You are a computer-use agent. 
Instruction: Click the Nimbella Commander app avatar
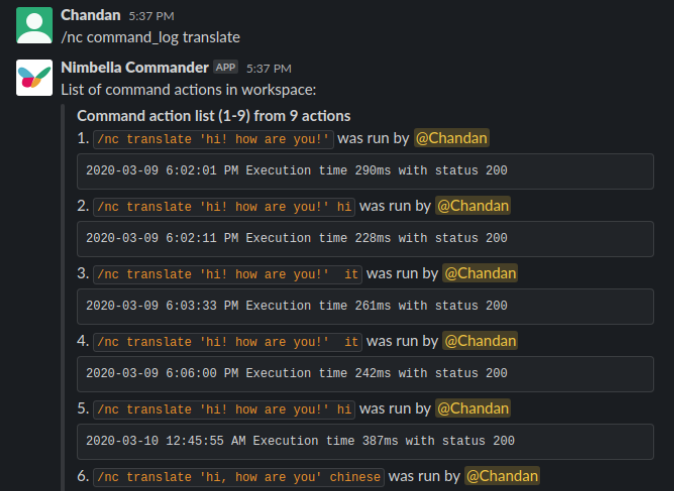pyautogui.click(x=34, y=77)
